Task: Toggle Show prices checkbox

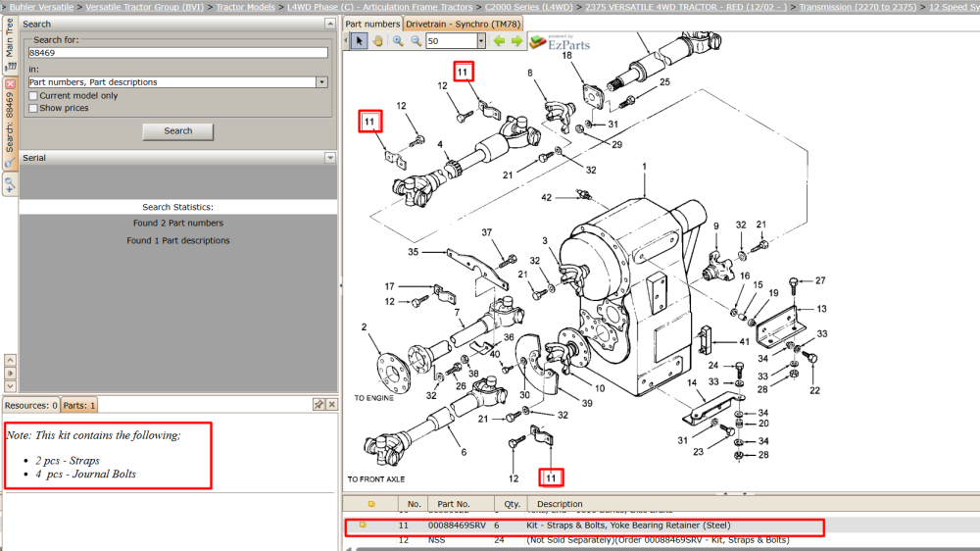Action: click(x=33, y=108)
